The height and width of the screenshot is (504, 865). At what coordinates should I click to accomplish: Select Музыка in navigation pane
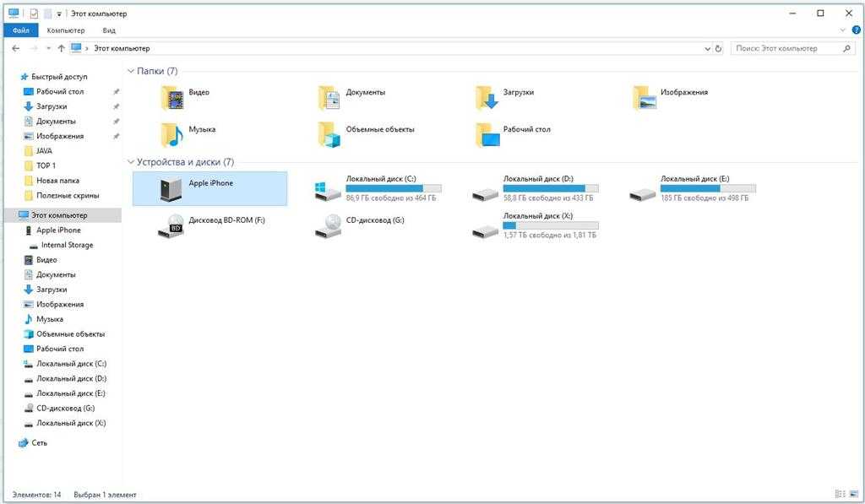[50, 319]
